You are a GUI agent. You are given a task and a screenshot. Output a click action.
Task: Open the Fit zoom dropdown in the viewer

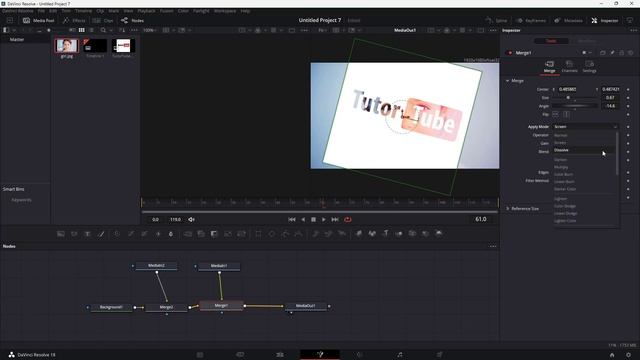322,30
